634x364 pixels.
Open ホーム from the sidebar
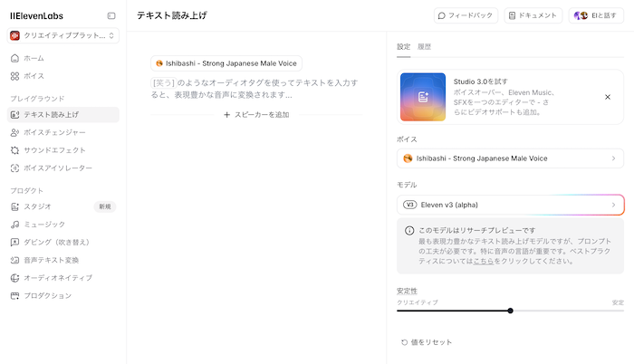click(33, 58)
